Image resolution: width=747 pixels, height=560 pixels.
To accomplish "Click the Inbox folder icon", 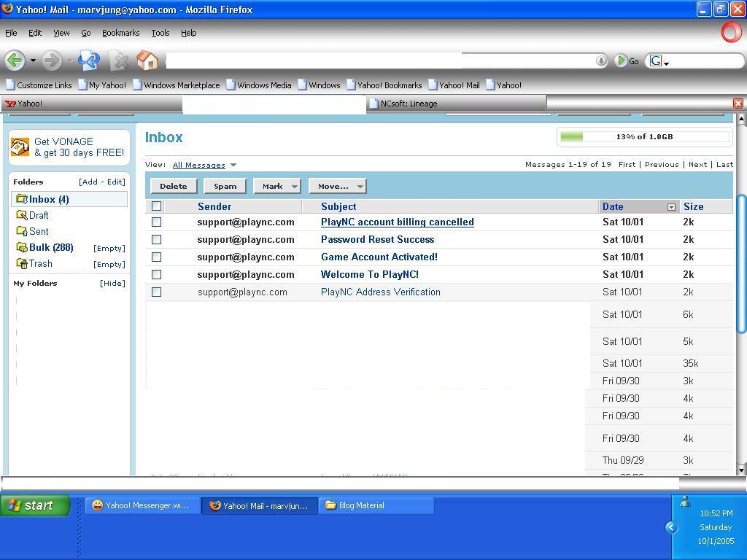I will pos(22,199).
